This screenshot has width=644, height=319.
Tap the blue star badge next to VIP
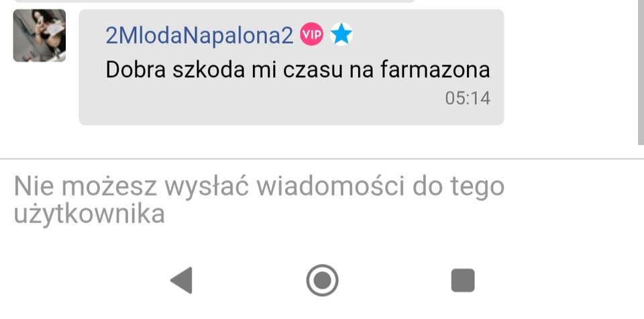tap(341, 34)
